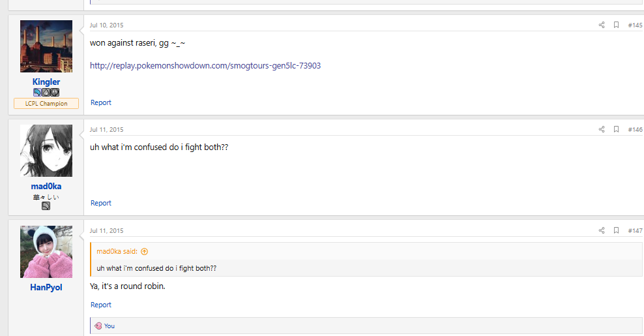This screenshot has height=336, width=644.
Task: Click mad0ka's avatar image
Action: [x=46, y=151]
